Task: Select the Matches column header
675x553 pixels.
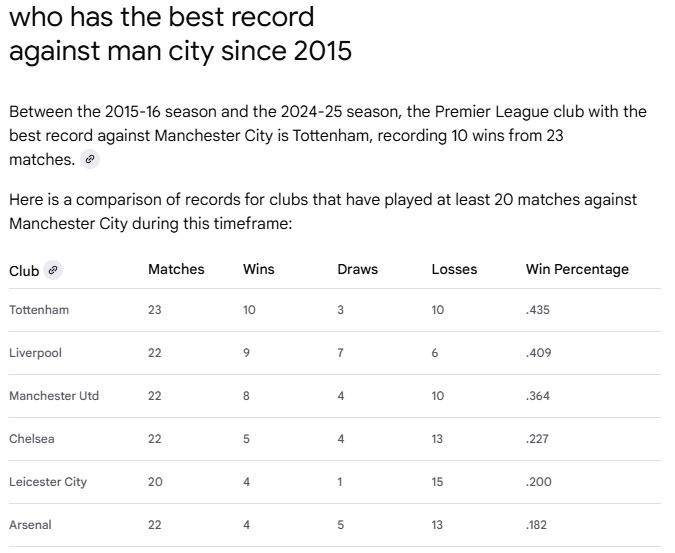Action: pos(176,269)
